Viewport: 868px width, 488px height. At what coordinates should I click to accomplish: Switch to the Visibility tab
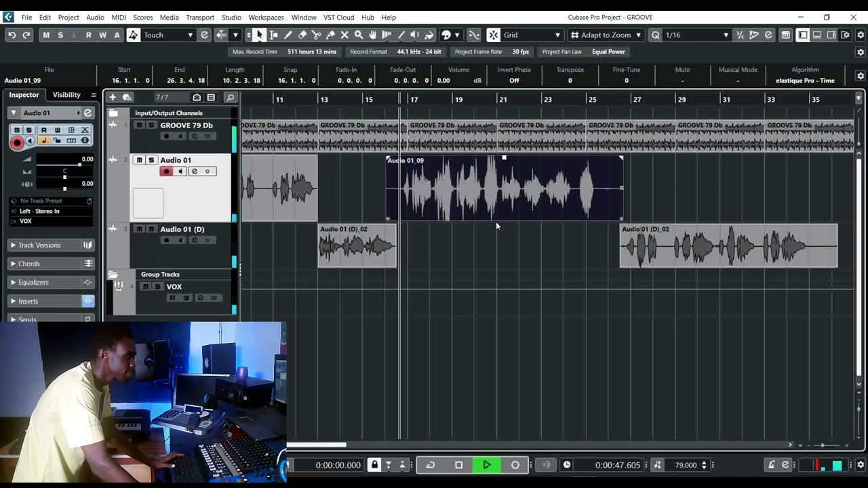coord(66,95)
